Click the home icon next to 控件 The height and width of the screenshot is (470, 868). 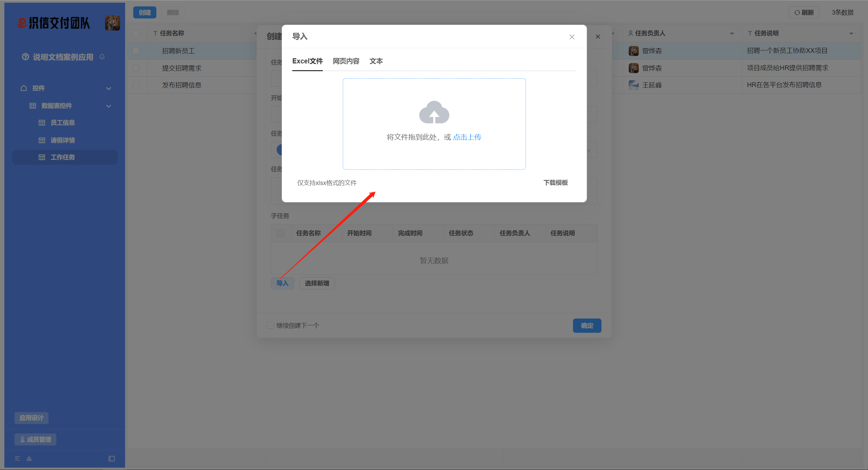(x=23, y=88)
